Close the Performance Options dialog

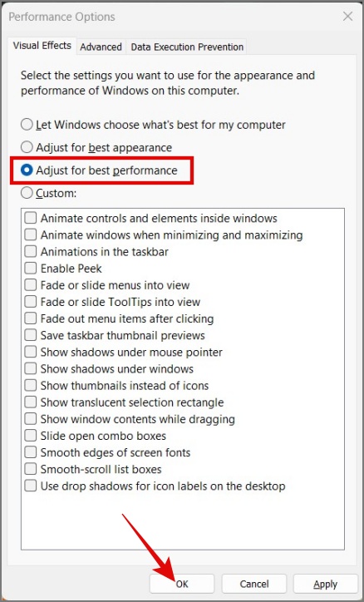coord(347,17)
